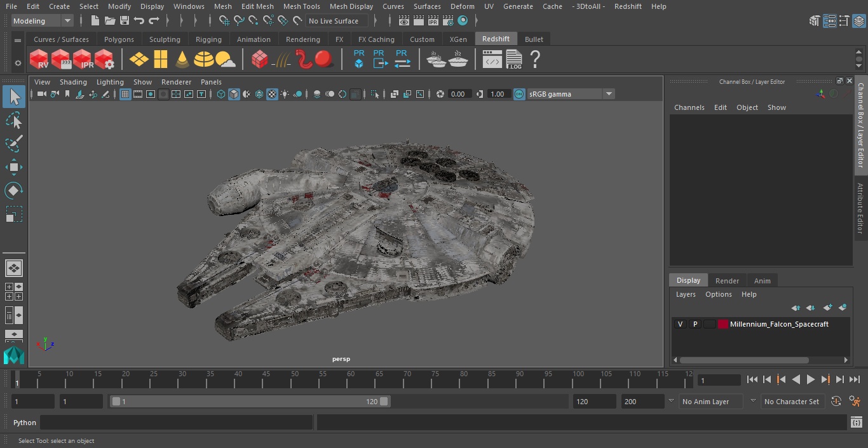Step to next key button

[x=825, y=379]
